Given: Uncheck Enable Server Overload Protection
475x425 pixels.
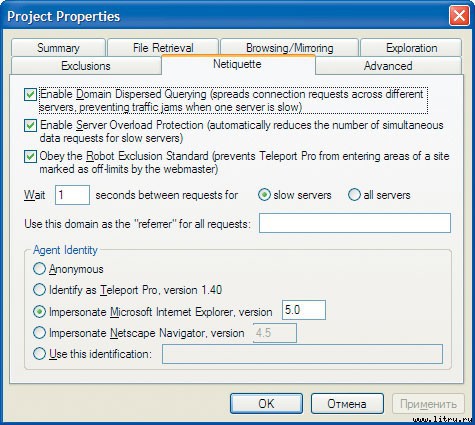Looking at the screenshot, I should (x=30, y=126).
